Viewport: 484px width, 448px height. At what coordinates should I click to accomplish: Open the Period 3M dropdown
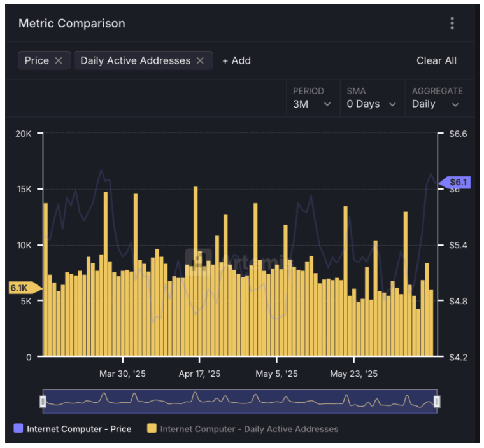(311, 104)
